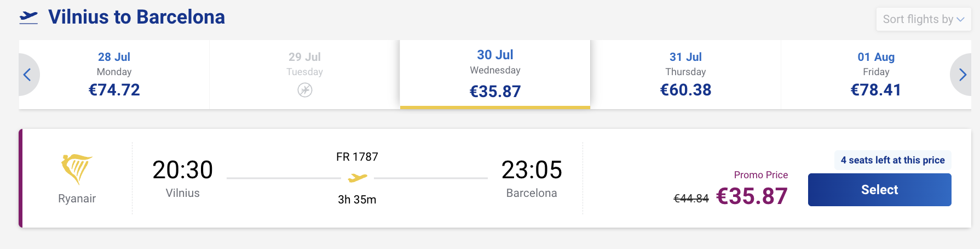Click the Ryanair harp logo
Image resolution: width=980 pixels, height=249 pixels.
pos(77,169)
